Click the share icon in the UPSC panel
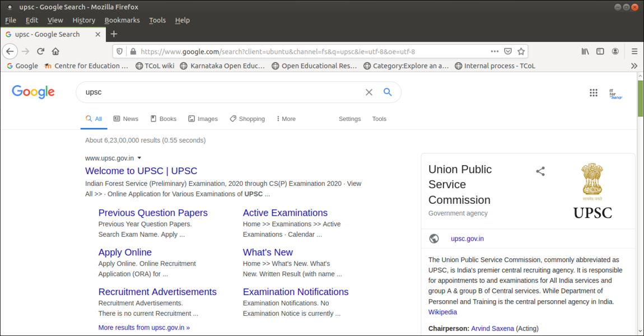Viewport: 644px width, 336px height. pos(540,171)
